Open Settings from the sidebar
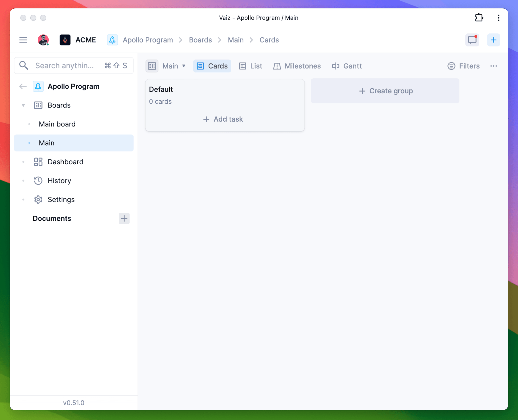 [x=61, y=199]
